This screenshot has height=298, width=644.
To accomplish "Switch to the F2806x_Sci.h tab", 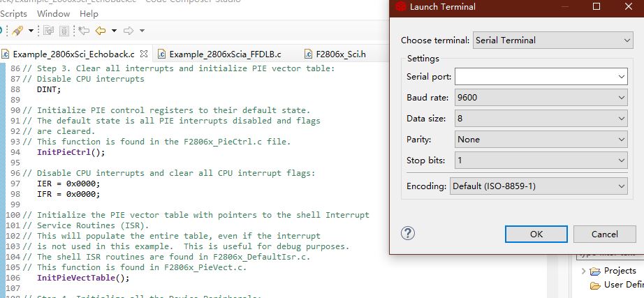I will (x=341, y=54).
